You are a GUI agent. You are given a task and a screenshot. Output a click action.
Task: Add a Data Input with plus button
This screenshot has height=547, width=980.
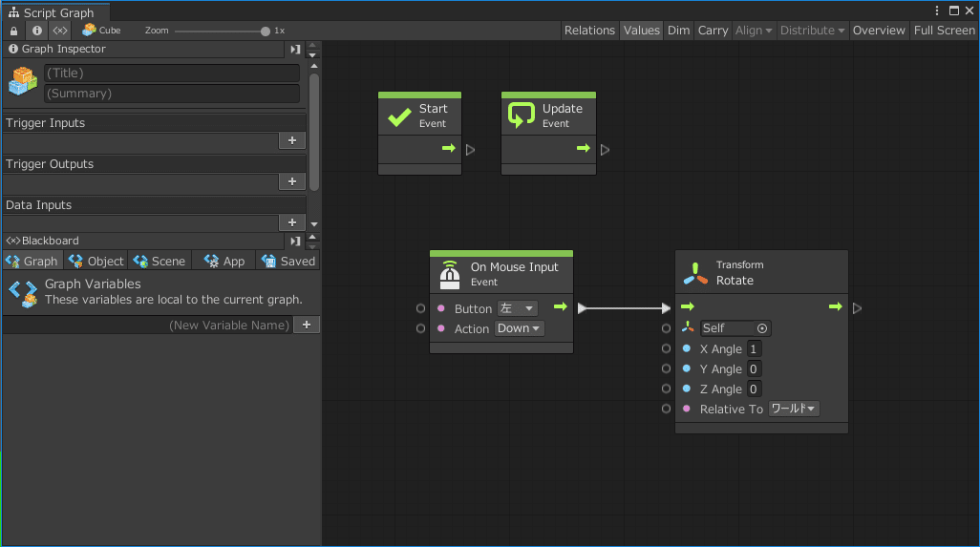[x=292, y=223]
